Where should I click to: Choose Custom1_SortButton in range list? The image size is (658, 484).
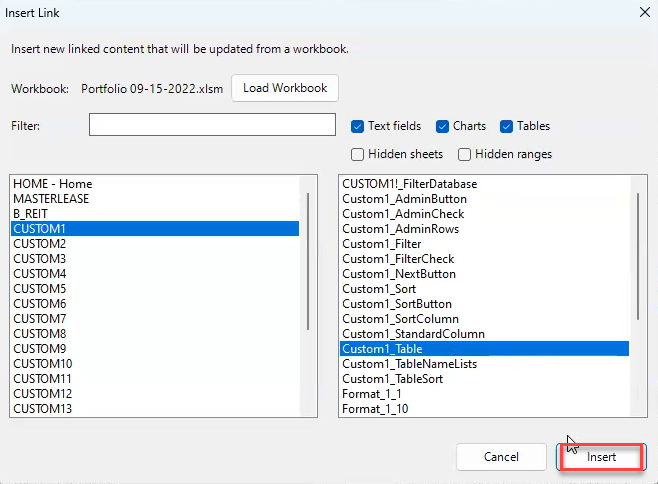[484, 304]
